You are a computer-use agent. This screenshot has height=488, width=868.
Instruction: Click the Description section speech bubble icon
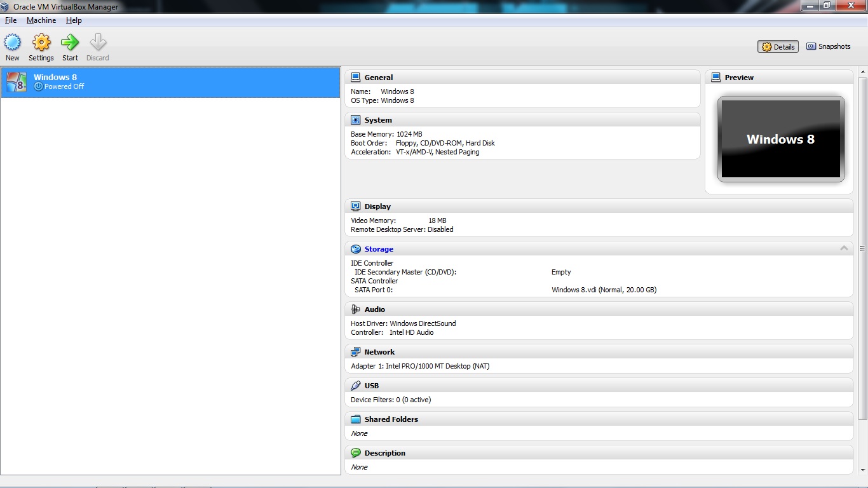pyautogui.click(x=355, y=453)
